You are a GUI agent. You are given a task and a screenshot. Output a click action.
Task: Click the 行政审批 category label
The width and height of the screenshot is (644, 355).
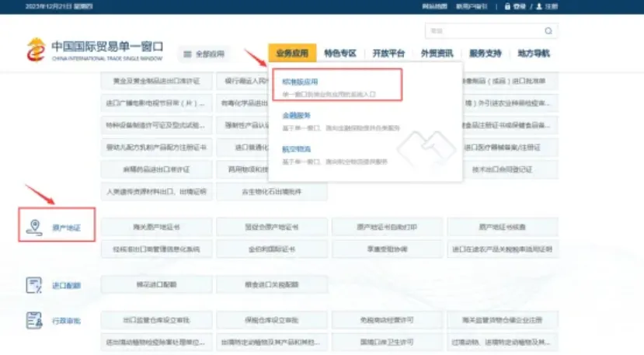coord(66,321)
